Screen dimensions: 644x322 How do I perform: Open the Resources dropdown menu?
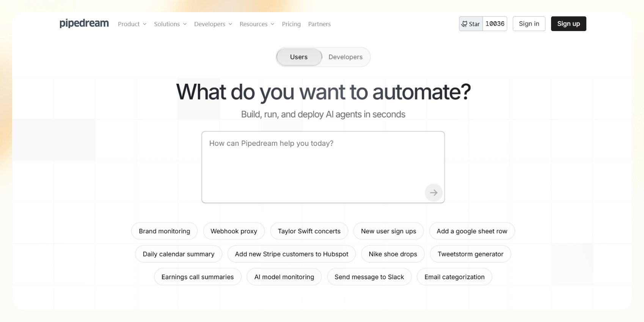257,24
